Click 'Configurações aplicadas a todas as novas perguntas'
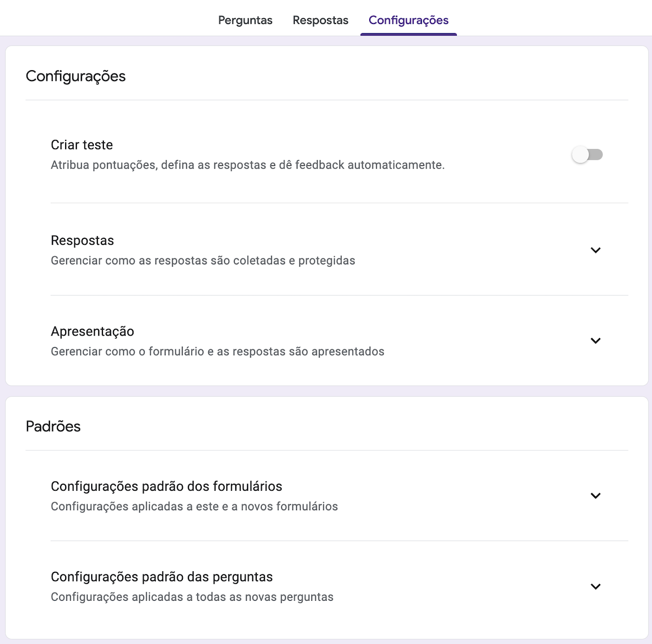The height and width of the screenshot is (644, 652). click(x=192, y=597)
